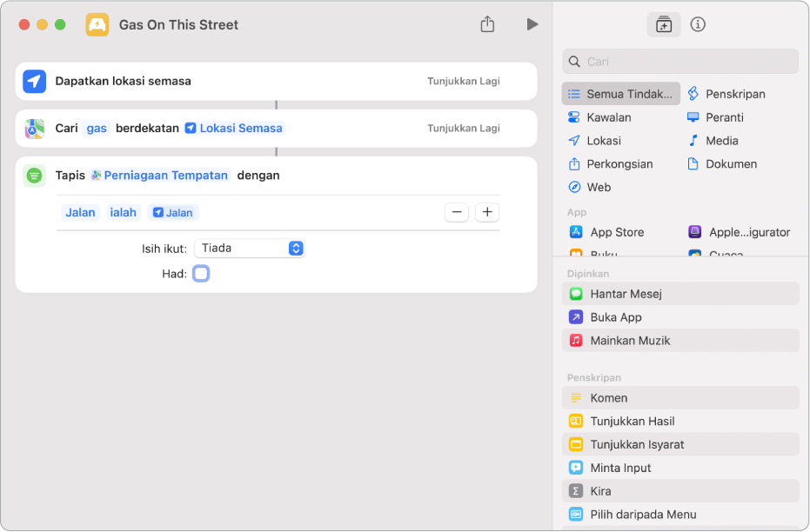Expand Tunjukkan Lagi for Dapatkan lokasi semasa

pos(463,81)
